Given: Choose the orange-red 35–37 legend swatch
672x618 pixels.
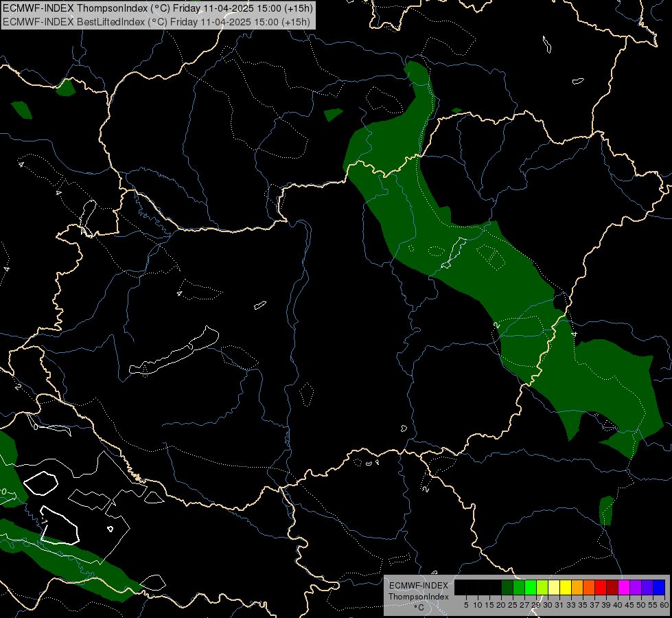Looking at the screenshot, I should coord(589,587).
